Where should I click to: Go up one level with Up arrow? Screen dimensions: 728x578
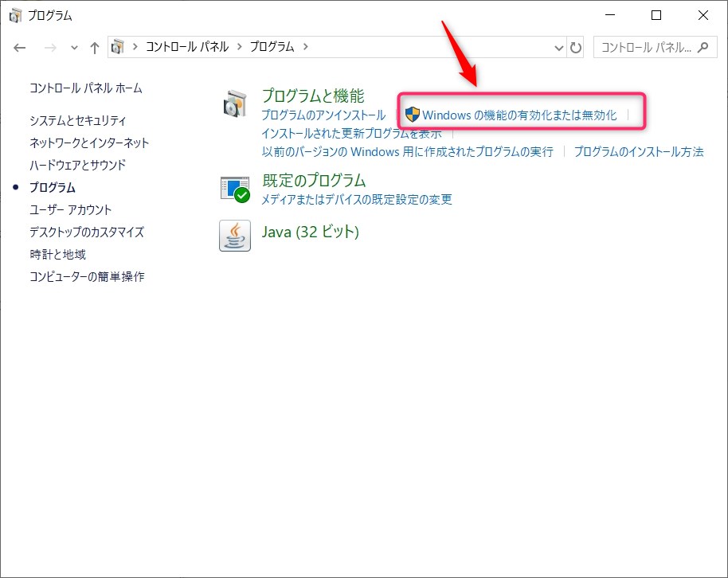tap(95, 47)
